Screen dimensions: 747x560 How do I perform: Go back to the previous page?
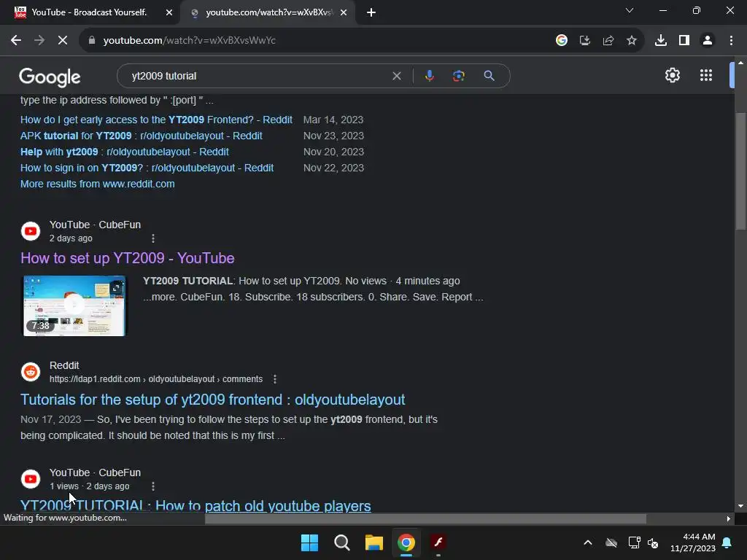coord(16,41)
